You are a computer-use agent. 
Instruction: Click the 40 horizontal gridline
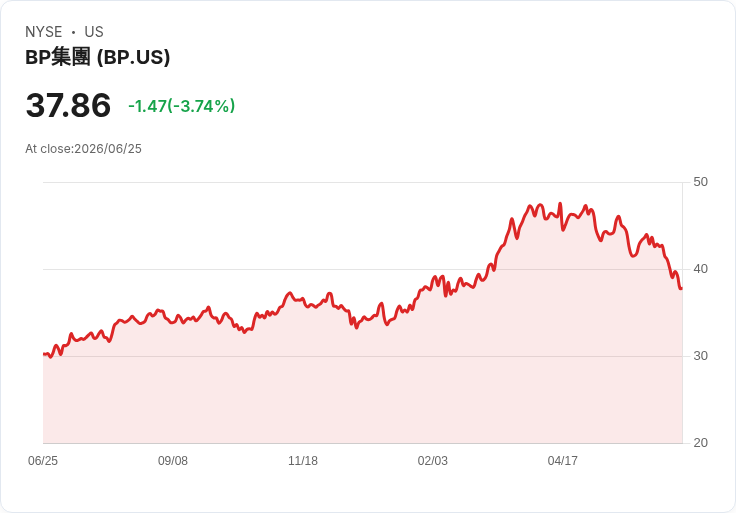click(x=362, y=269)
